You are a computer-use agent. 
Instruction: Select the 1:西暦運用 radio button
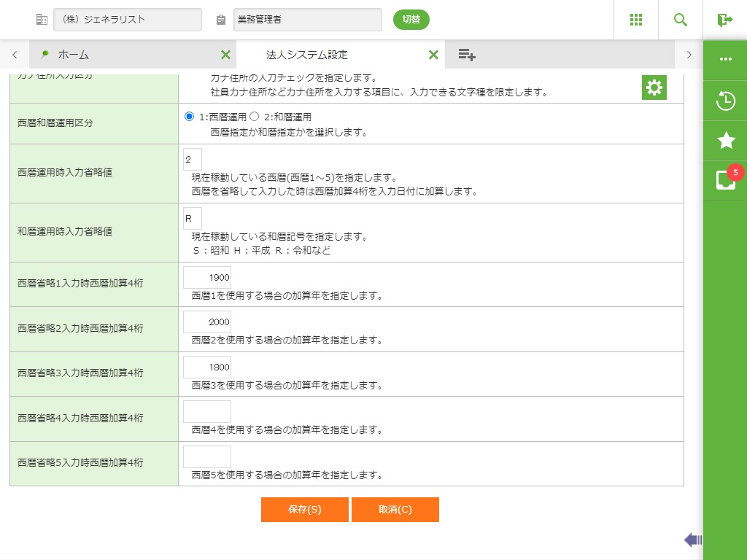[190, 117]
